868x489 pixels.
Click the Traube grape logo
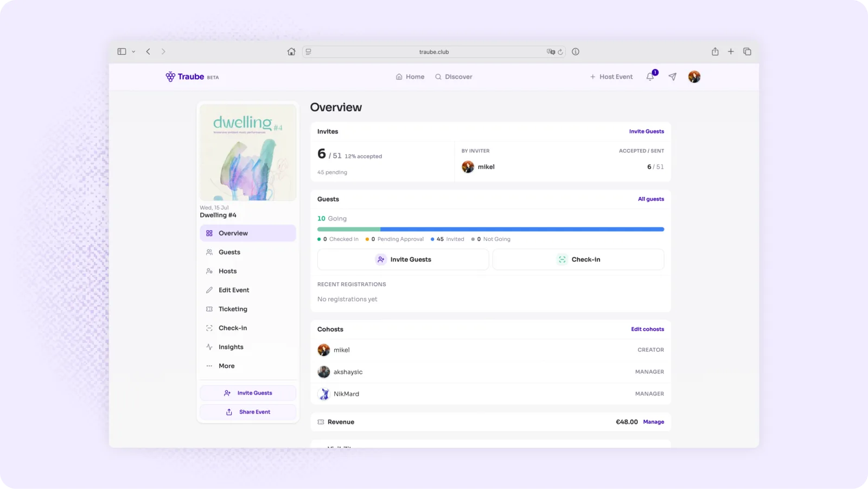pos(170,77)
